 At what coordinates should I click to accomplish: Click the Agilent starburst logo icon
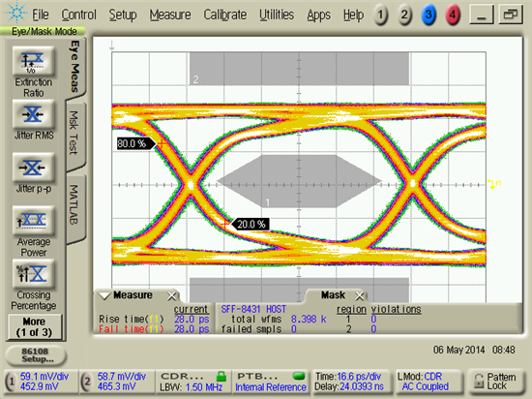pos(15,13)
